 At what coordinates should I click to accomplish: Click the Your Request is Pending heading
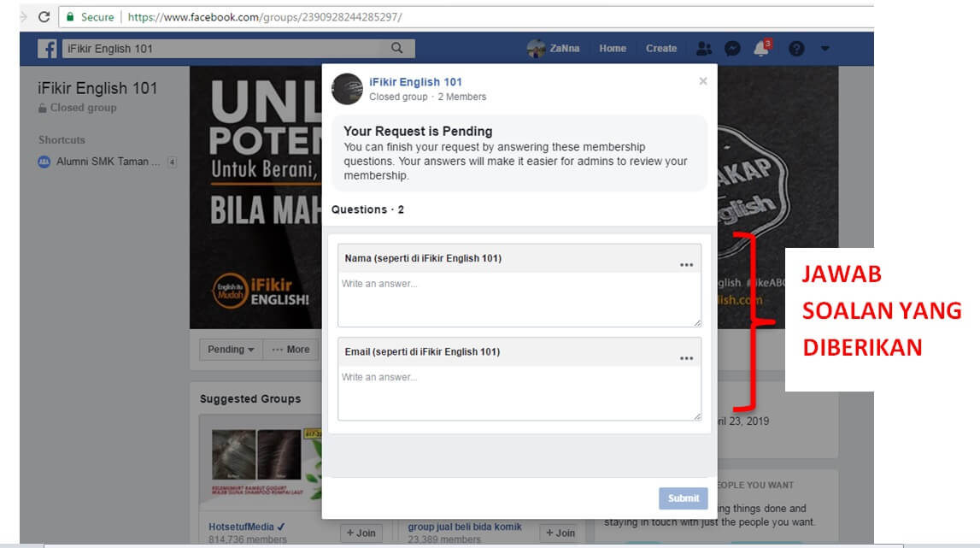tap(418, 132)
